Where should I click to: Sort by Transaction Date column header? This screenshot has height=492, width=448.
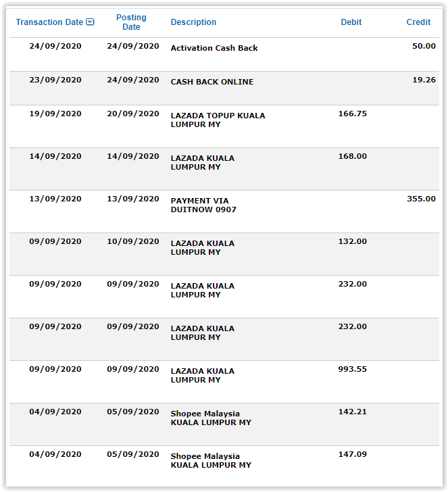click(49, 22)
